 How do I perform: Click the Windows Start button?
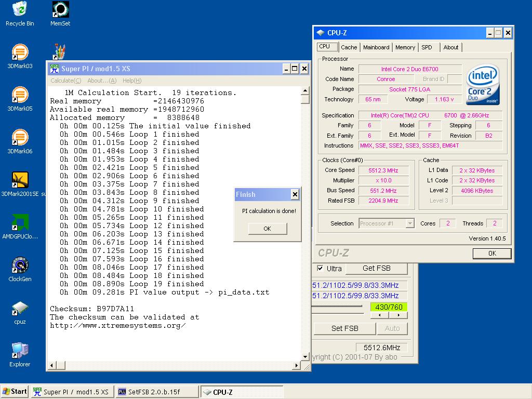click(14, 392)
